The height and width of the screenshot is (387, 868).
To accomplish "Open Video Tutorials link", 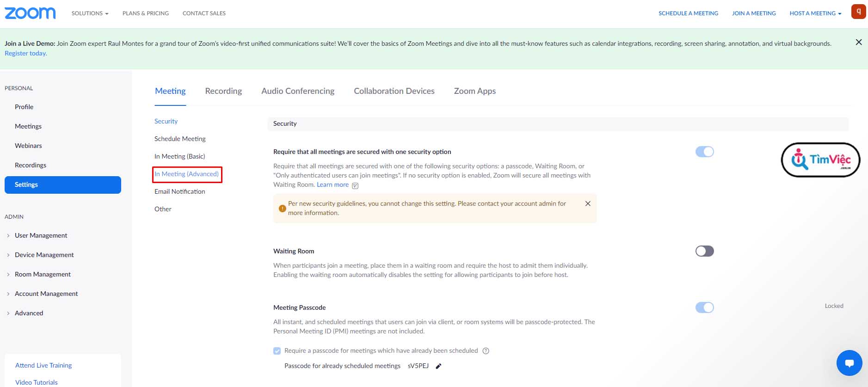I will [37, 382].
